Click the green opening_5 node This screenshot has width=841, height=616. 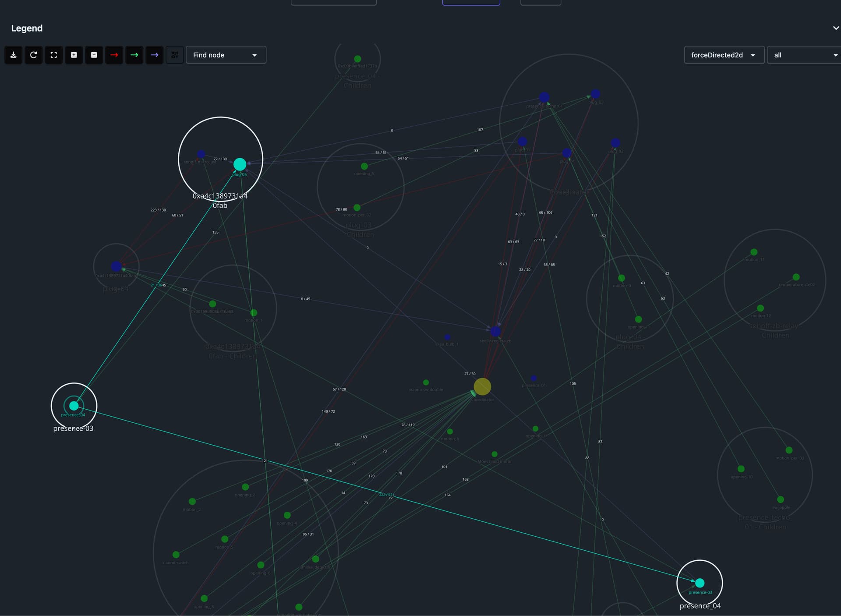coord(364,166)
